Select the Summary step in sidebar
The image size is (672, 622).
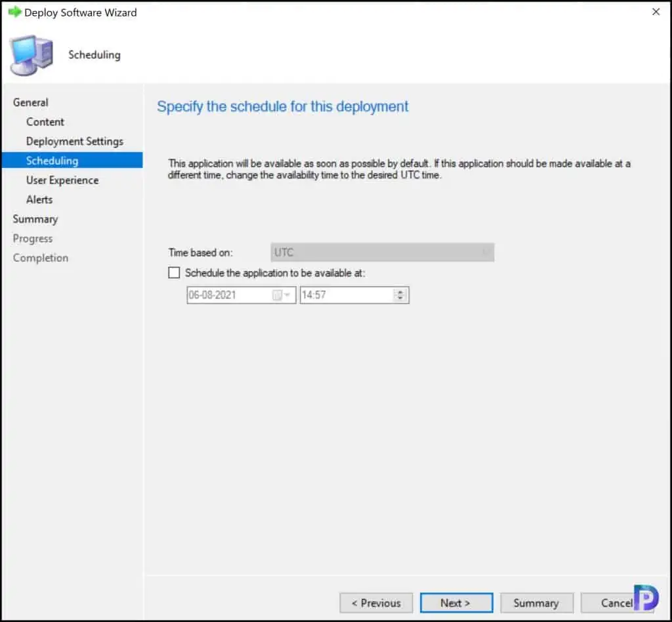tap(35, 219)
